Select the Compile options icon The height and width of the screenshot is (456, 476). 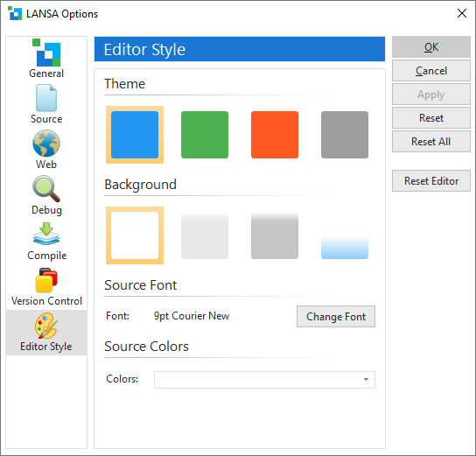coord(46,234)
